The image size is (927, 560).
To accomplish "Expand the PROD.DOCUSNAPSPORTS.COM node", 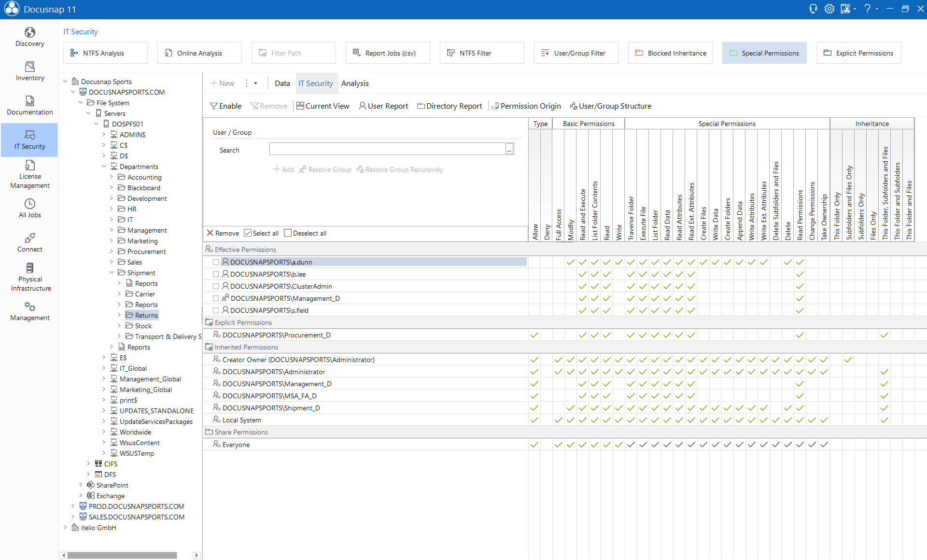I will [x=73, y=506].
